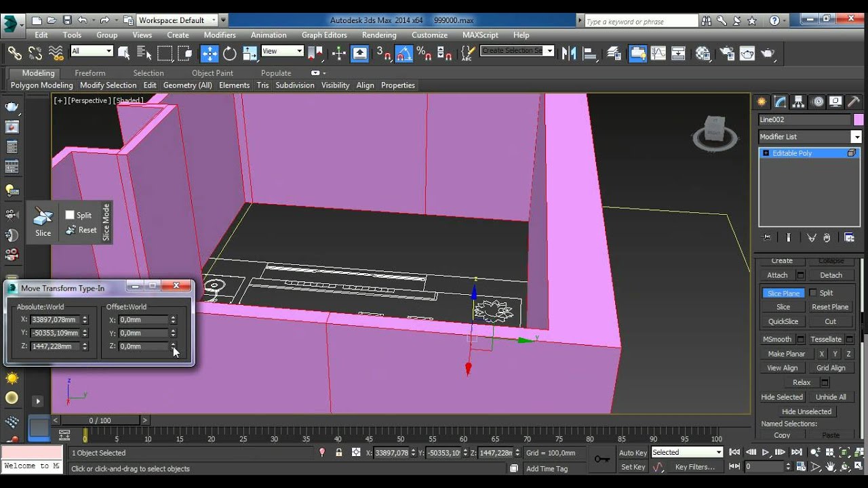Image resolution: width=868 pixels, height=488 pixels.
Task: Activate the Rotate tool in toolbar
Action: click(x=230, y=54)
